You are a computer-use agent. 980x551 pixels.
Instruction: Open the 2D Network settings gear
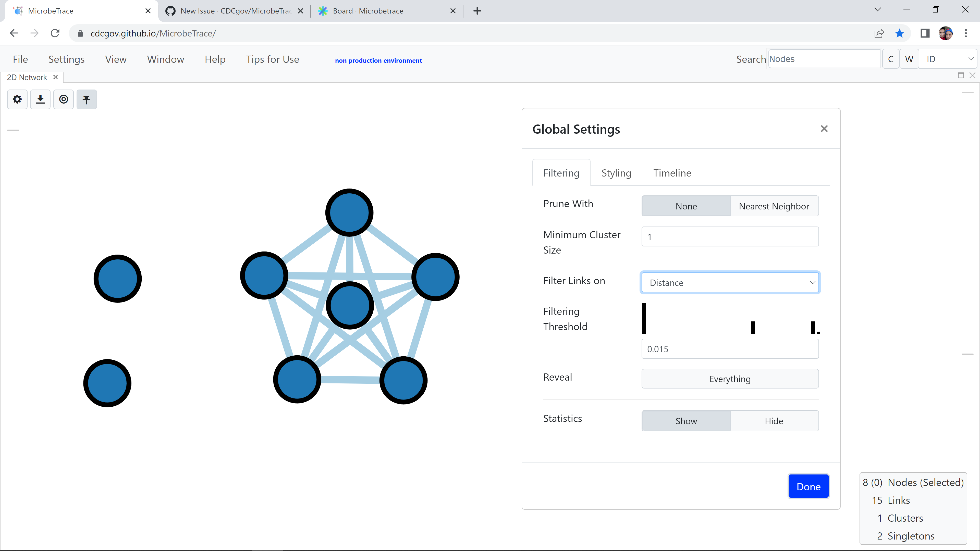pyautogui.click(x=17, y=99)
